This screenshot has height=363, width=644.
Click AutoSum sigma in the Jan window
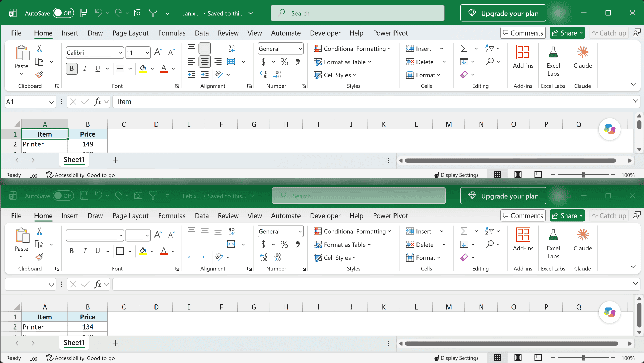tap(464, 49)
